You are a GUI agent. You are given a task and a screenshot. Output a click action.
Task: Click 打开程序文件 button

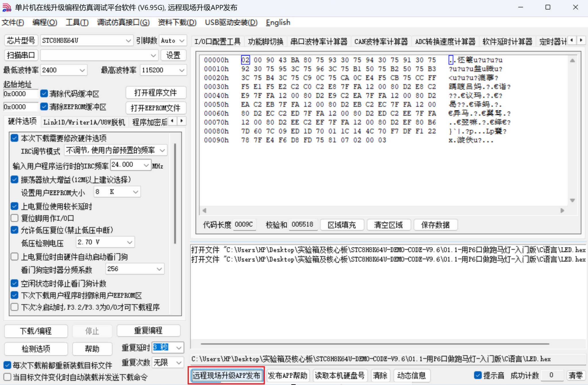point(155,93)
